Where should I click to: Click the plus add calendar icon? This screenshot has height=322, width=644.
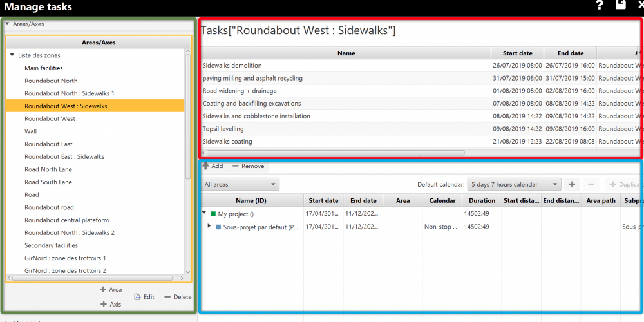(x=572, y=184)
